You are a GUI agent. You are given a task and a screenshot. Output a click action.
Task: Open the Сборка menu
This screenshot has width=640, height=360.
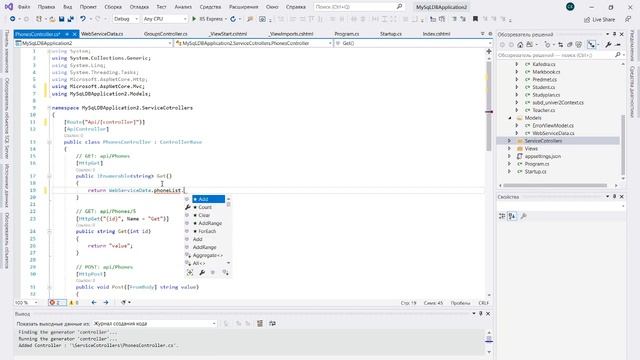pos(113,7)
